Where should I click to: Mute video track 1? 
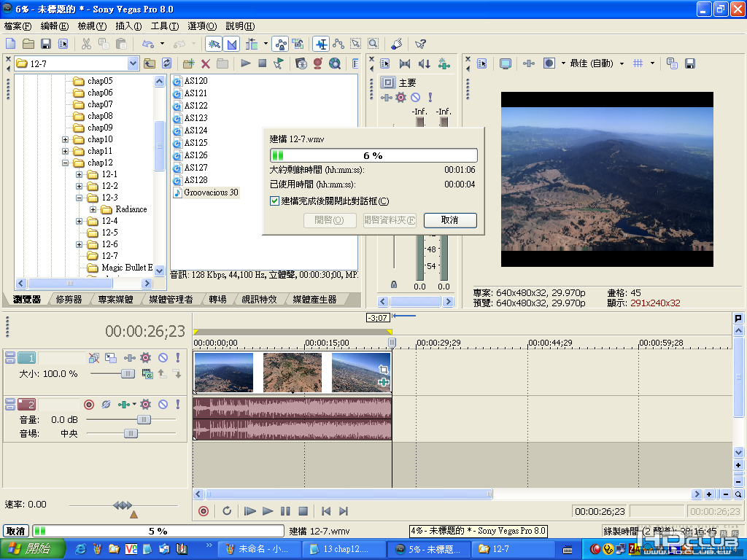click(163, 357)
